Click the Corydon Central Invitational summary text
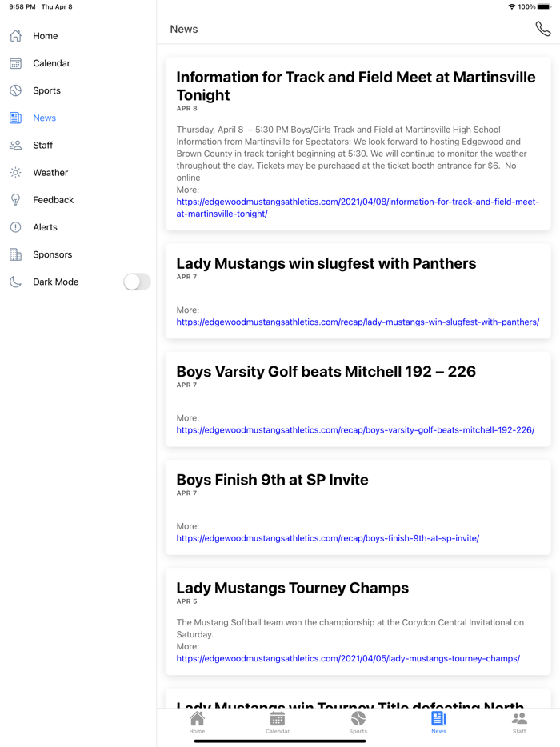The width and height of the screenshot is (560, 747). [x=350, y=629]
